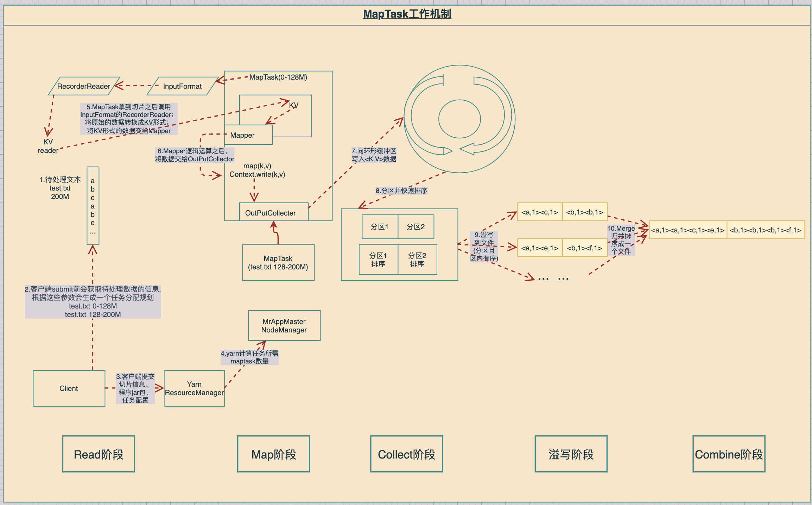Select the MapTask (test.txt 128-200M) box
Screen dimensions: 812x505
coord(278,263)
